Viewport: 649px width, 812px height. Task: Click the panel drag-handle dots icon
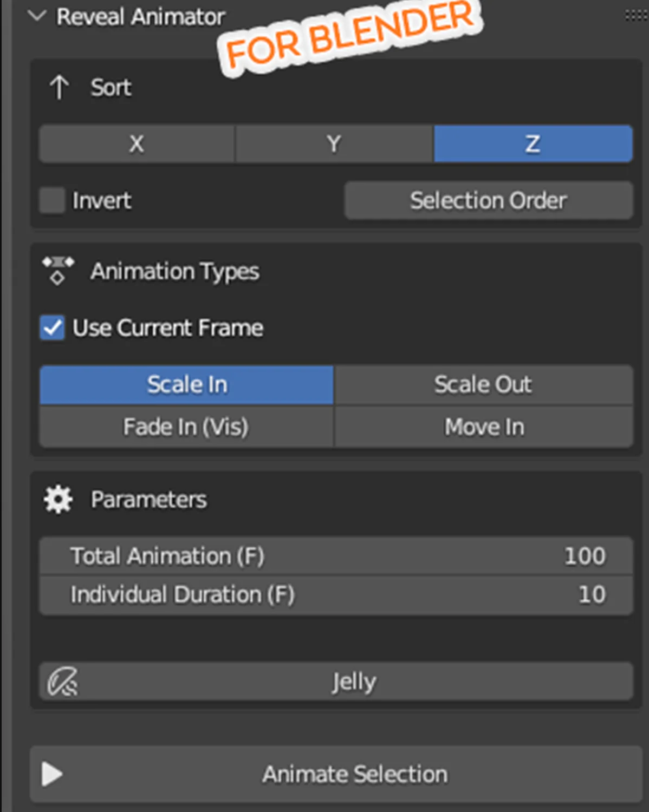(x=636, y=16)
